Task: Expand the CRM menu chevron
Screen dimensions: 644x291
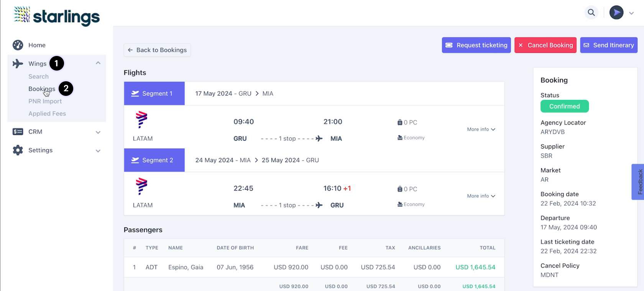Action: click(x=98, y=132)
